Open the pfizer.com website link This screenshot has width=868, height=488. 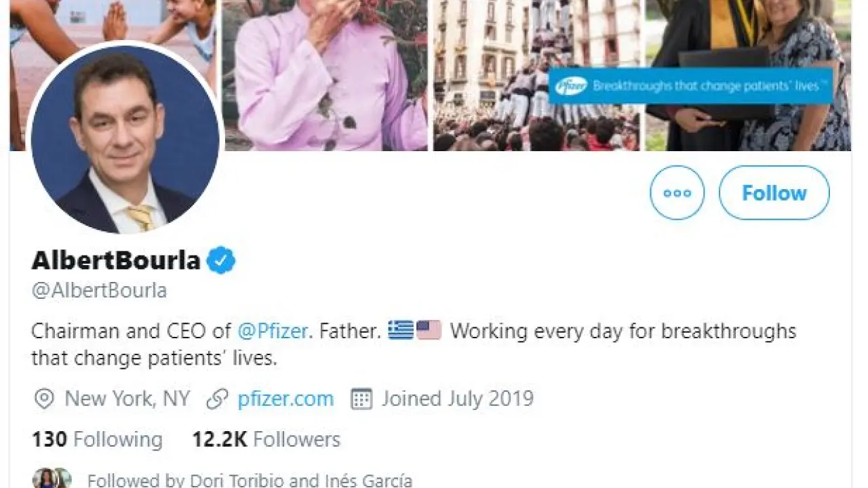[x=285, y=399]
